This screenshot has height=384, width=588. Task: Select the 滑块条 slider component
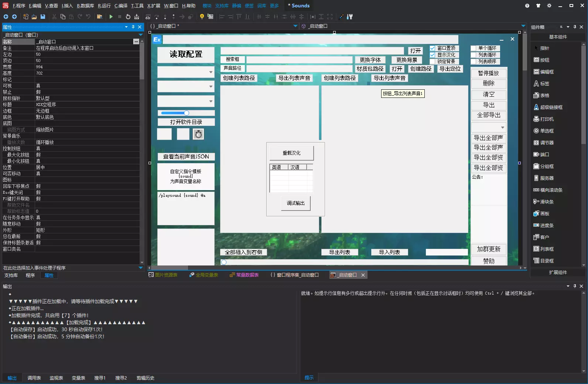click(x=544, y=202)
